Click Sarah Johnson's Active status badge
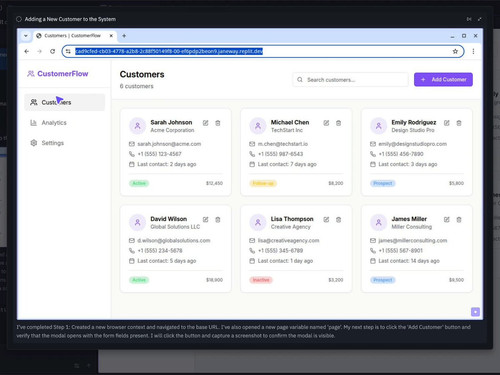This screenshot has height=375, width=500. (139, 183)
